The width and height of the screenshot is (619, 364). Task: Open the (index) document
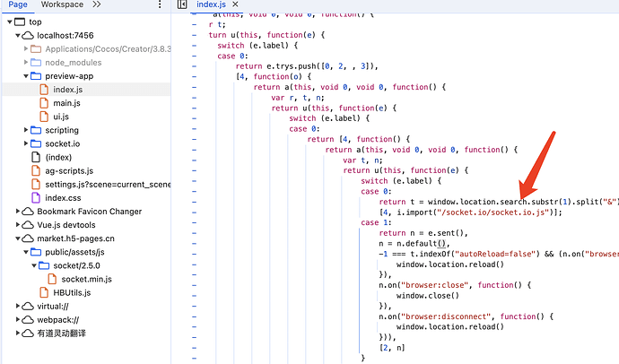(58, 158)
